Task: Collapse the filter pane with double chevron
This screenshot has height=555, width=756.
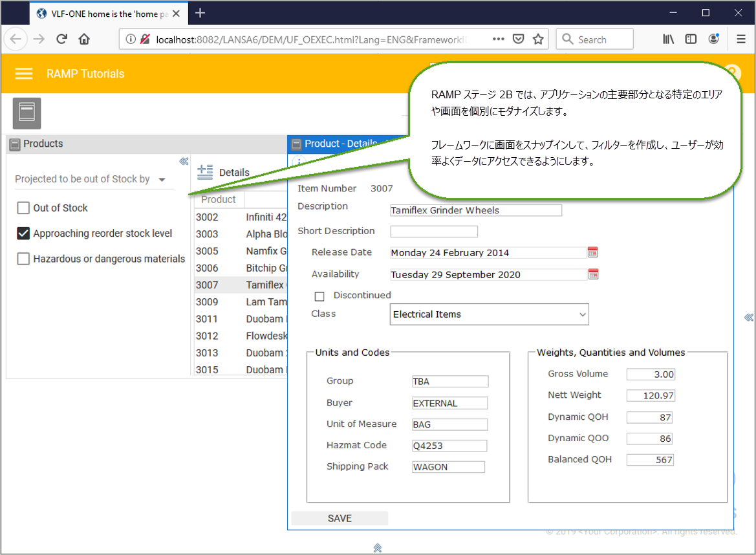Action: tap(184, 162)
